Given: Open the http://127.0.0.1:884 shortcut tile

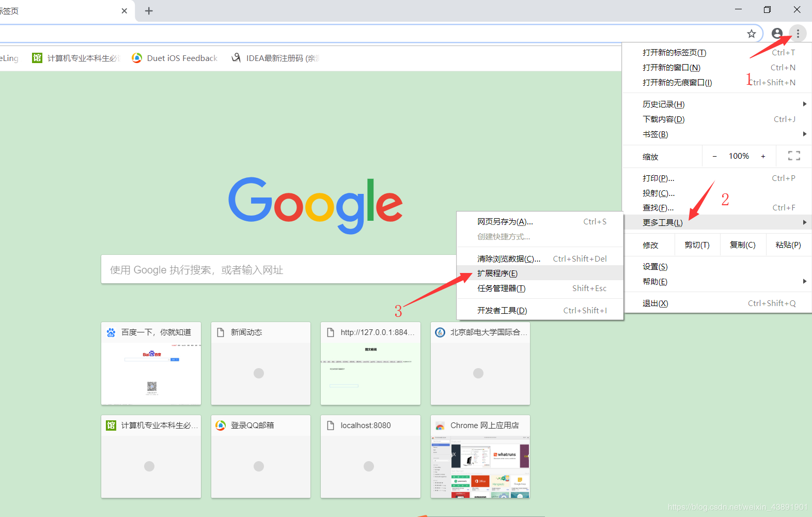Looking at the screenshot, I should pos(370,363).
